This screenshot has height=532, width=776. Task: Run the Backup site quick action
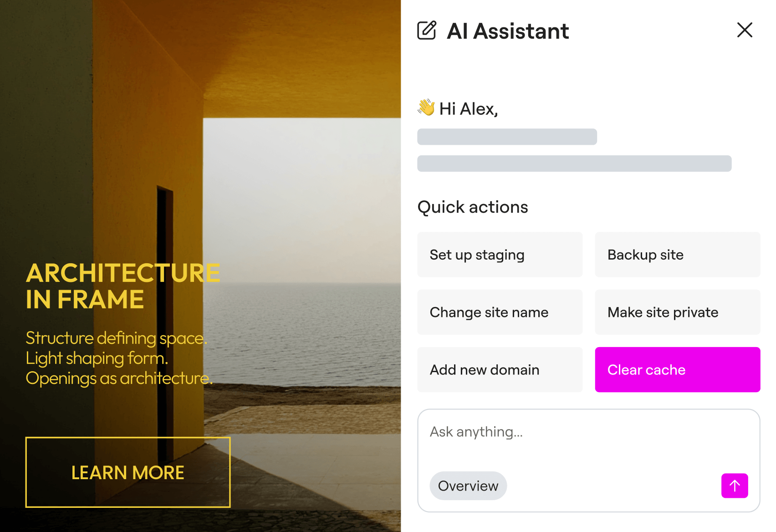click(x=677, y=255)
